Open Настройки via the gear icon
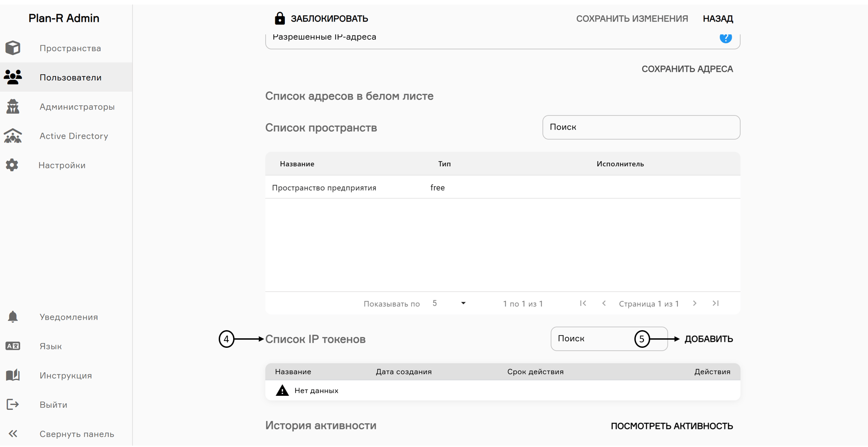 (11, 165)
